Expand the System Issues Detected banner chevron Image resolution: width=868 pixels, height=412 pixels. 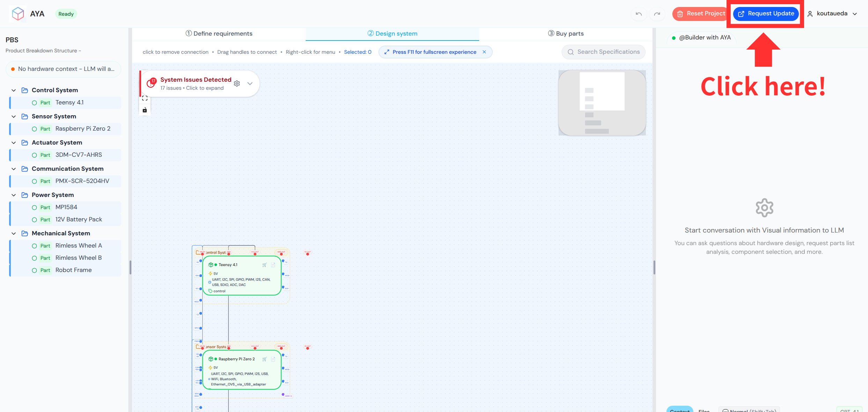(250, 83)
